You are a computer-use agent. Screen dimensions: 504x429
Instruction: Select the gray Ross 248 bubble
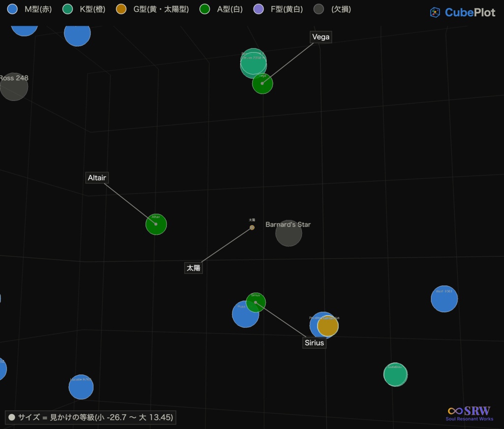13,87
